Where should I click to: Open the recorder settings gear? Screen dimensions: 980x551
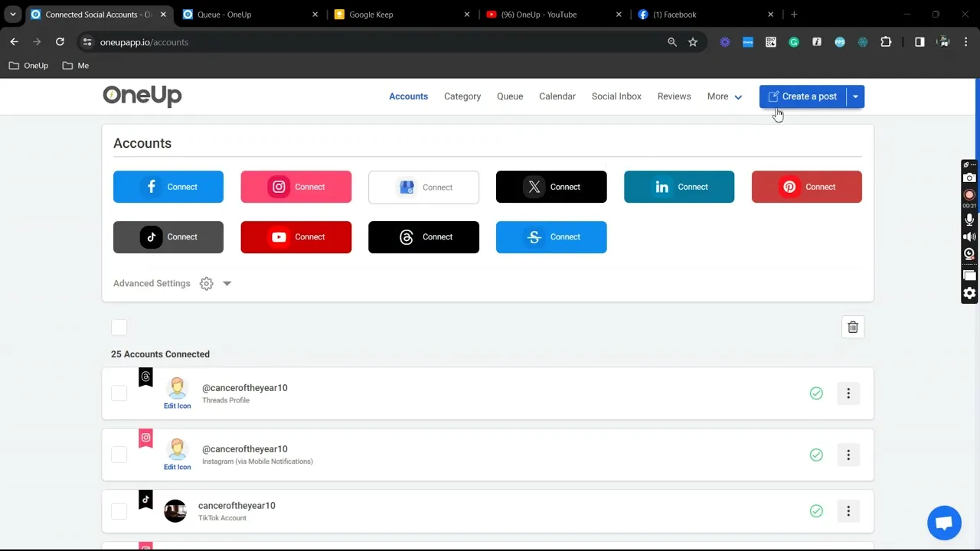[x=969, y=293]
